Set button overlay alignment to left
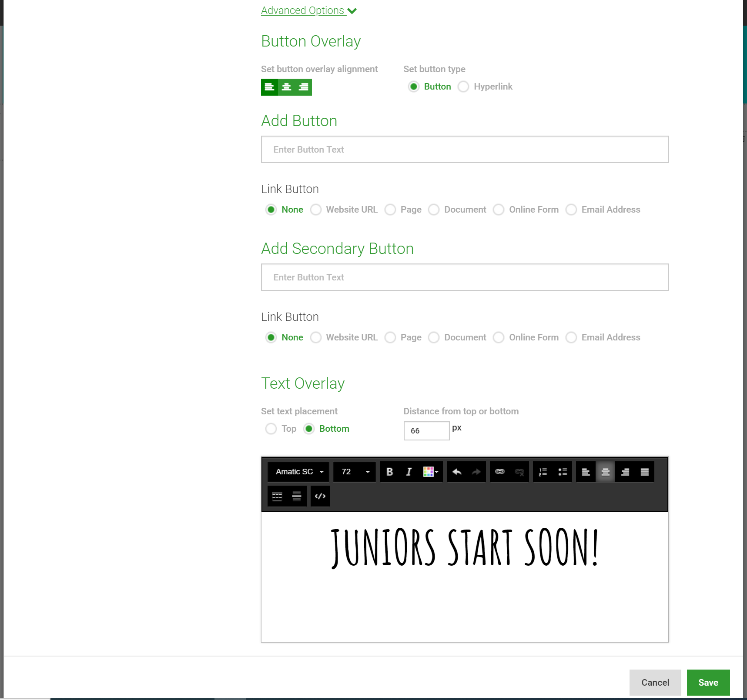Image resolution: width=747 pixels, height=700 pixels. pyautogui.click(x=269, y=87)
